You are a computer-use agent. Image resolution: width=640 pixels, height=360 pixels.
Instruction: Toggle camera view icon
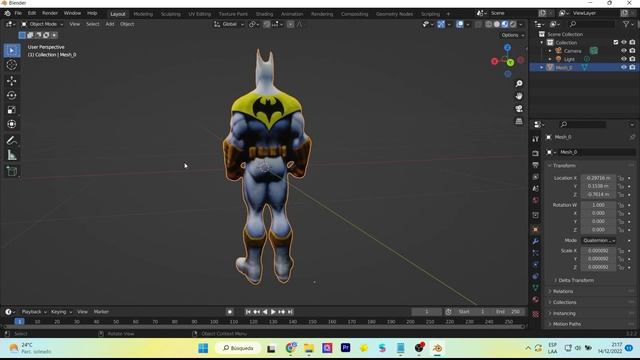pos(519,109)
